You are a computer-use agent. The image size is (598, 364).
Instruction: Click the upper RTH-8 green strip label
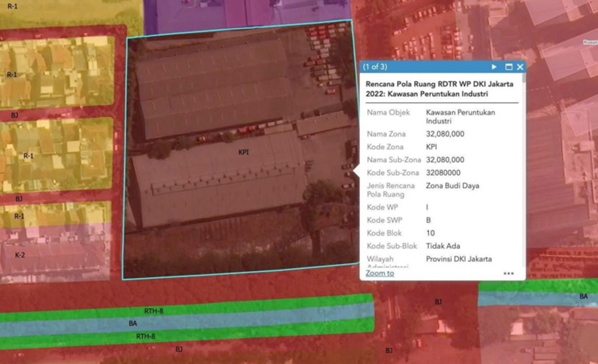[154, 311]
